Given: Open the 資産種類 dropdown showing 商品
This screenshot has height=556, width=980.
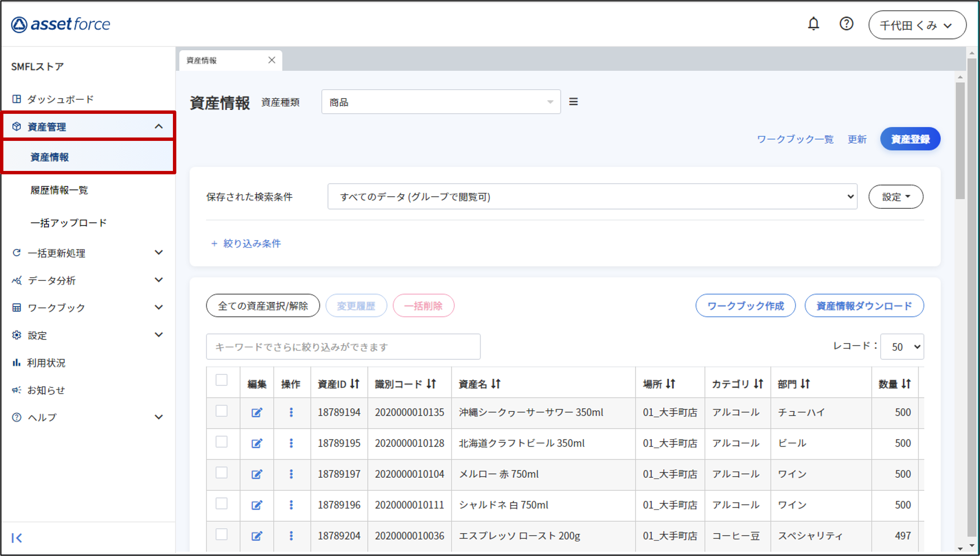Looking at the screenshot, I should [441, 102].
